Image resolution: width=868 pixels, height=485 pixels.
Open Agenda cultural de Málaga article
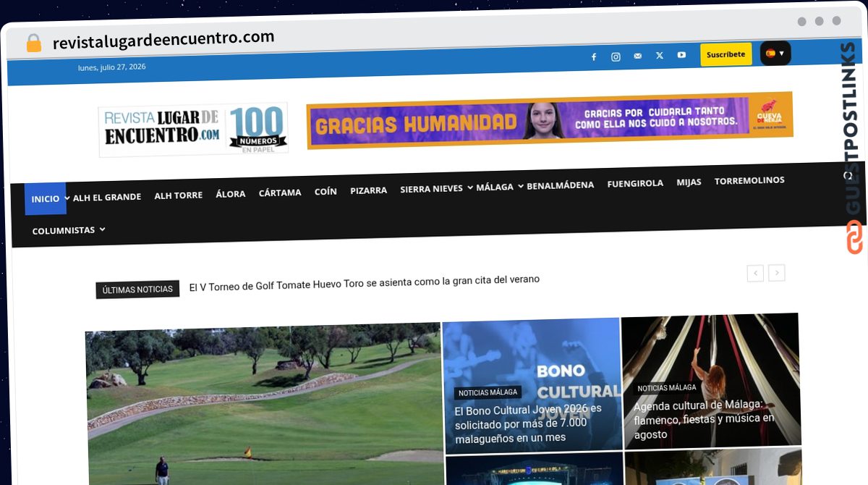click(x=704, y=420)
